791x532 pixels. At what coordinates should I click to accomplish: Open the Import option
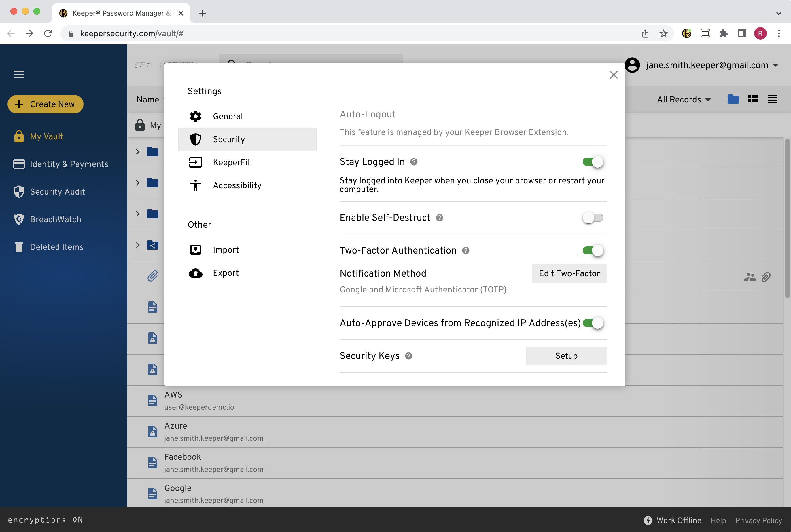[x=247, y=250]
